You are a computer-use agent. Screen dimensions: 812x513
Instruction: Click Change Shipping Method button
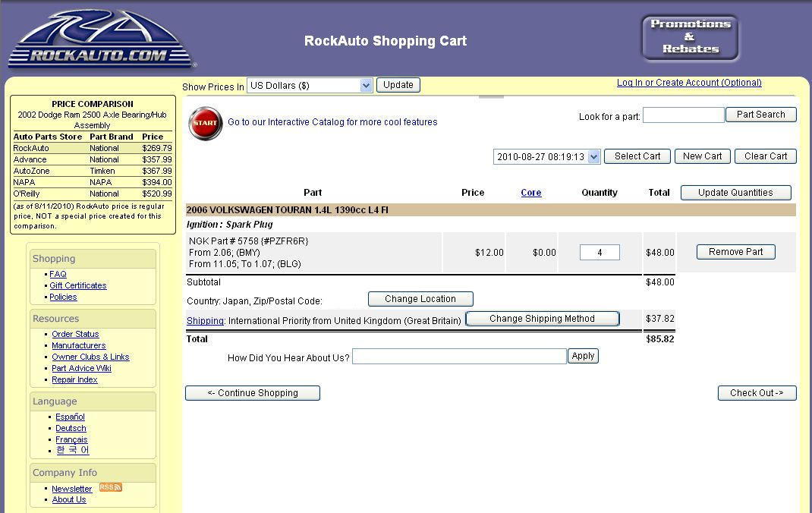[542, 319]
